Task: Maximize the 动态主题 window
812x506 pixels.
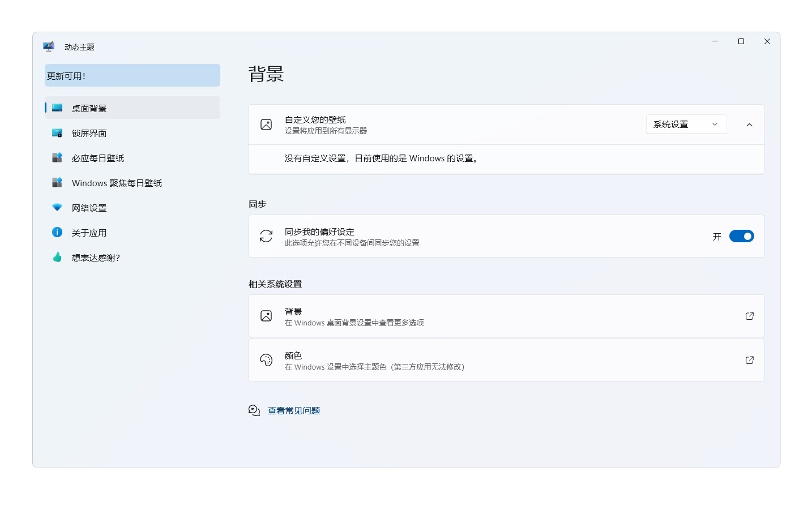Action: (741, 41)
